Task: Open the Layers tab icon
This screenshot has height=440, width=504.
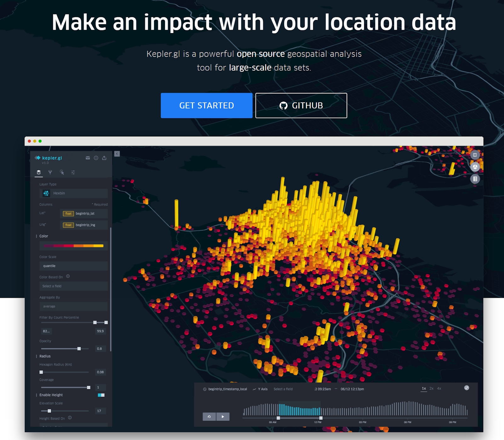Action: pos(39,172)
